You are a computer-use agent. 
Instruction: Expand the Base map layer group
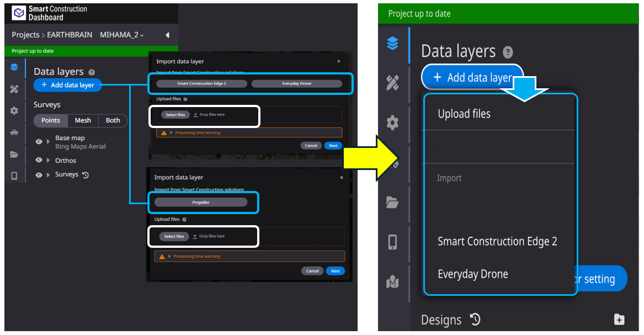click(48, 142)
